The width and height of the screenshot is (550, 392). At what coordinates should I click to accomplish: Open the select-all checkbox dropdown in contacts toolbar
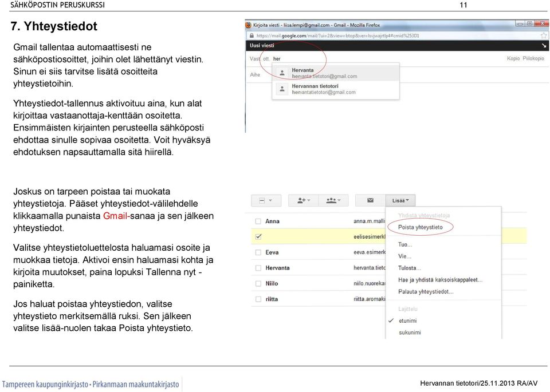266,200
